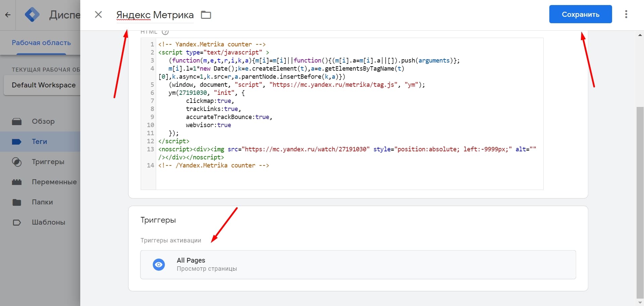Click the HTML help question mark icon
This screenshot has width=644, height=306.
[165, 32]
